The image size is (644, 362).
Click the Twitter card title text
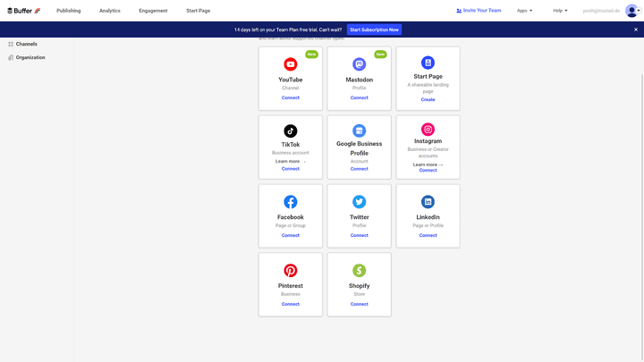(359, 217)
